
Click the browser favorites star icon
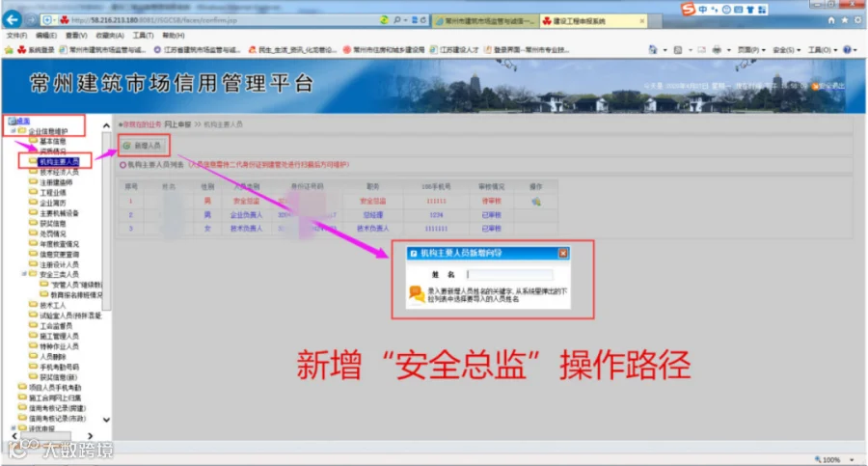pyautogui.click(x=845, y=20)
